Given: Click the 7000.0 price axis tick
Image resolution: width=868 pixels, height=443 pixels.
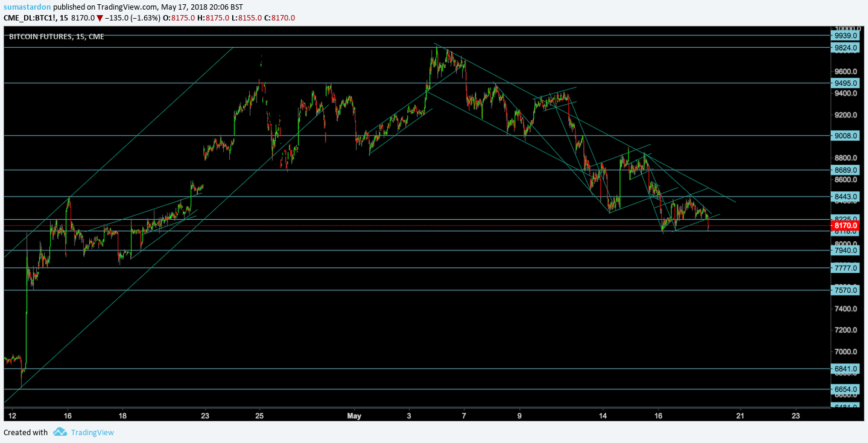Looking at the screenshot, I should [846, 352].
